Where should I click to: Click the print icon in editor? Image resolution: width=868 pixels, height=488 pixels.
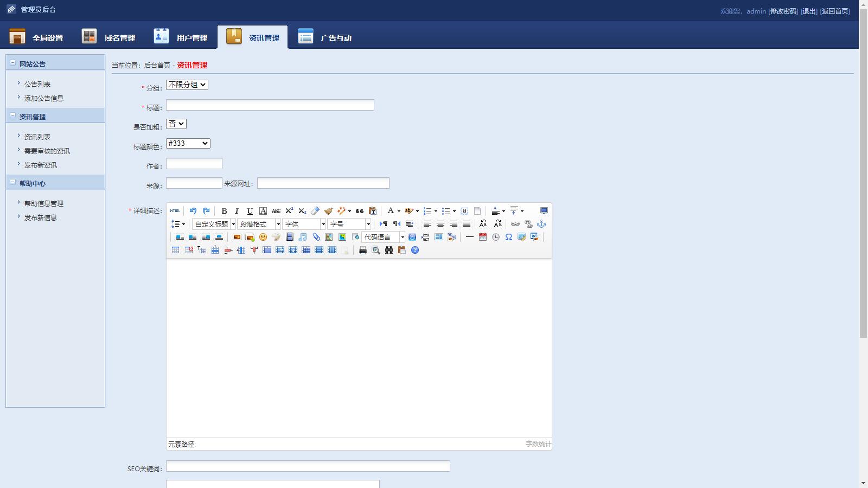(x=363, y=250)
